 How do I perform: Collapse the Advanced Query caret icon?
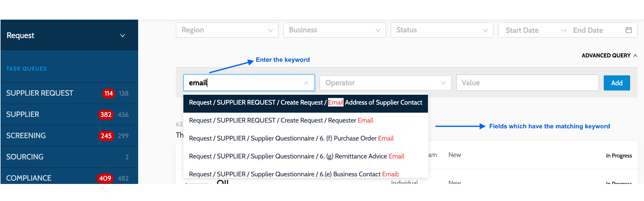click(x=635, y=56)
